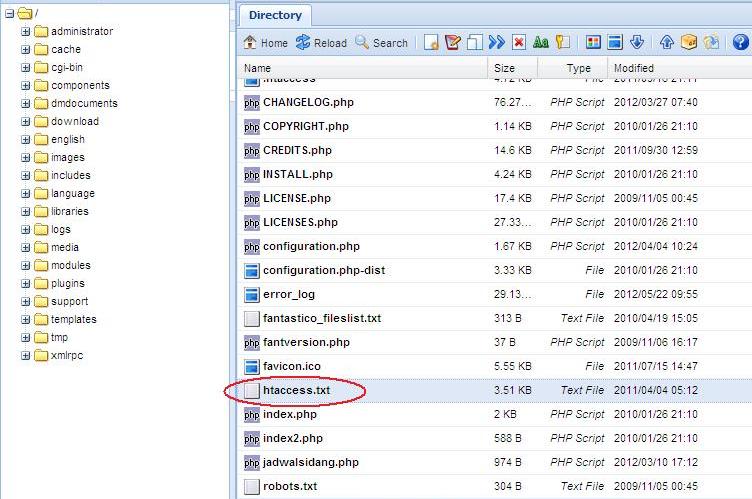
Task: Reload the directory listing
Action: point(321,43)
